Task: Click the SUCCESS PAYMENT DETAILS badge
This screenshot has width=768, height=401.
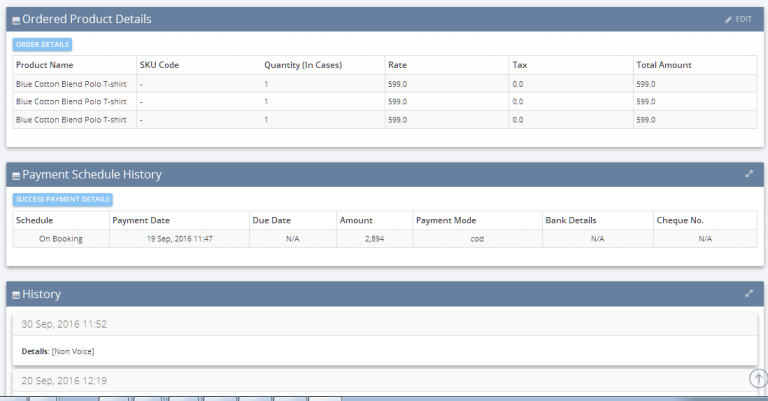Action: [63, 199]
